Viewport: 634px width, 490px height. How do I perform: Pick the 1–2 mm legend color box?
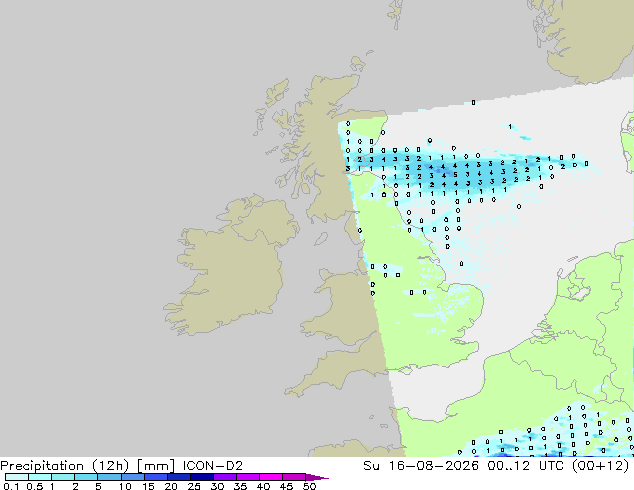tap(63, 477)
